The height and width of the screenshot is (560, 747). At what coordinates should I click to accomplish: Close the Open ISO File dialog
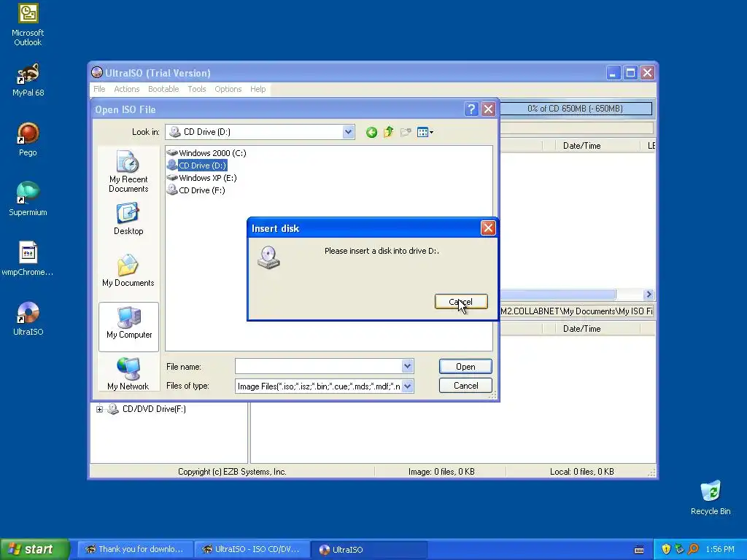pos(488,109)
